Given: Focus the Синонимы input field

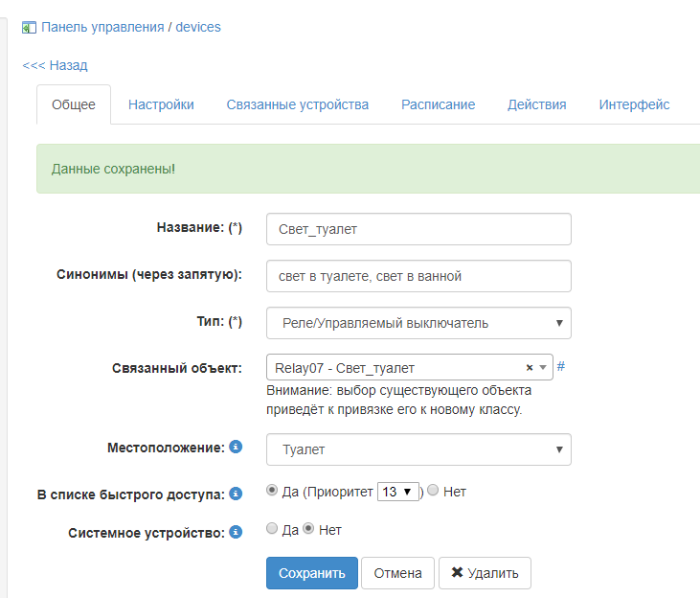Looking at the screenshot, I should pyautogui.click(x=418, y=276).
